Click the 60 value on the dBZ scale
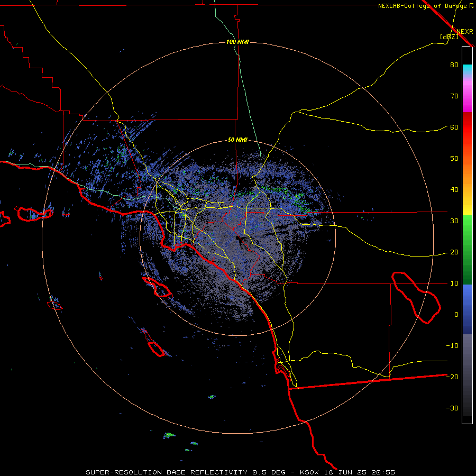Screen dimensions: 476x476 pos(454,127)
